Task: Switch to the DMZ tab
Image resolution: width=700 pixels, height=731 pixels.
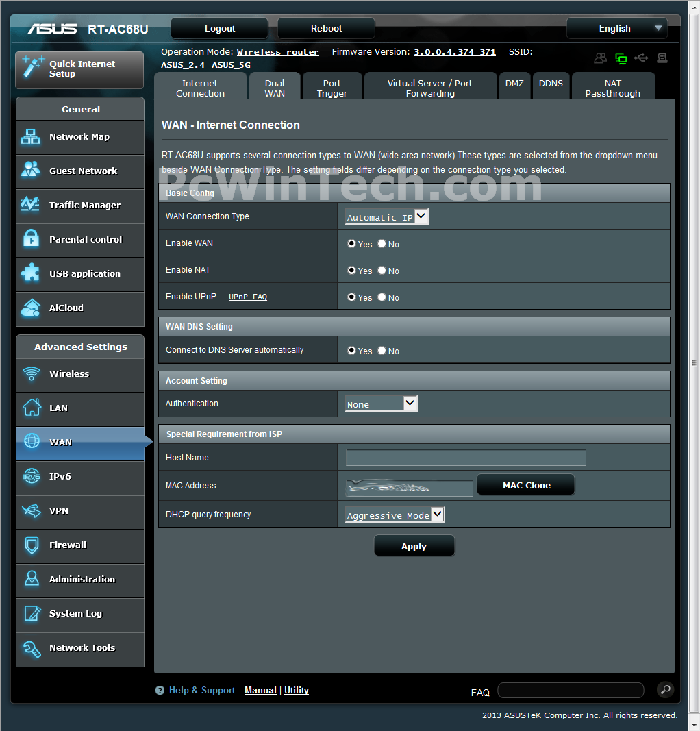Action: coord(514,86)
